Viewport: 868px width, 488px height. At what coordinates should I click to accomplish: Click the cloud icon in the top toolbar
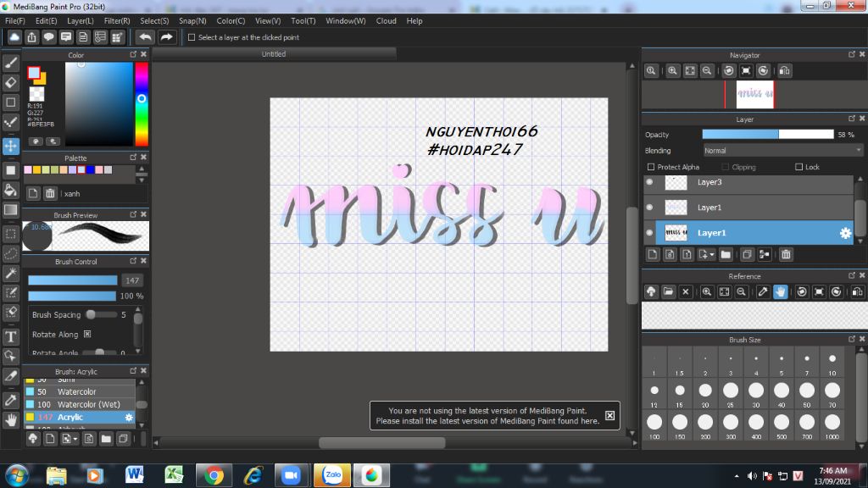click(14, 37)
